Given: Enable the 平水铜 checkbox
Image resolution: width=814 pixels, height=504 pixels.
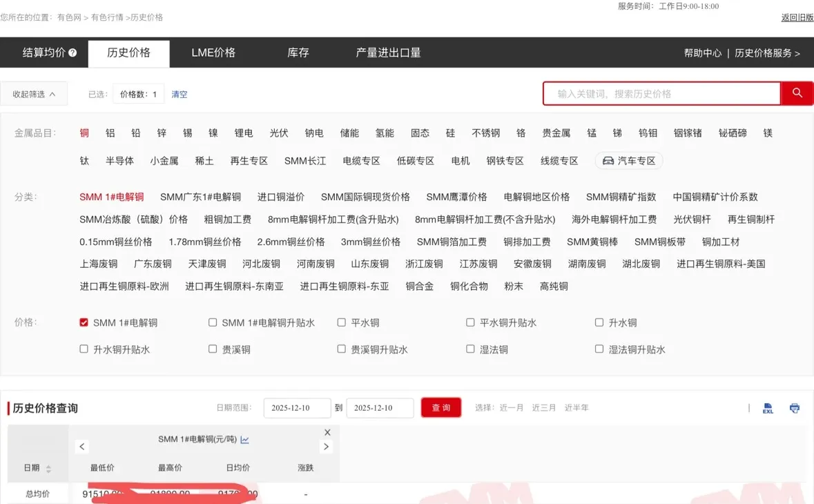Looking at the screenshot, I should (x=341, y=322).
